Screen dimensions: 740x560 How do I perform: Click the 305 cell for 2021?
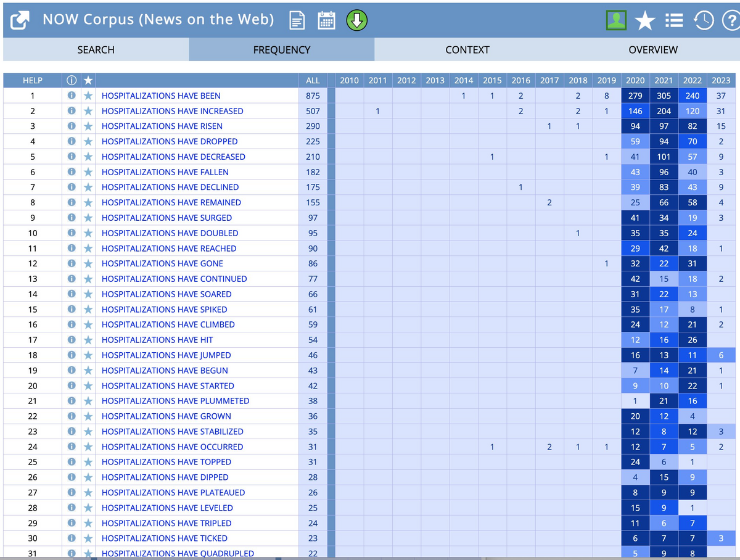pyautogui.click(x=664, y=96)
